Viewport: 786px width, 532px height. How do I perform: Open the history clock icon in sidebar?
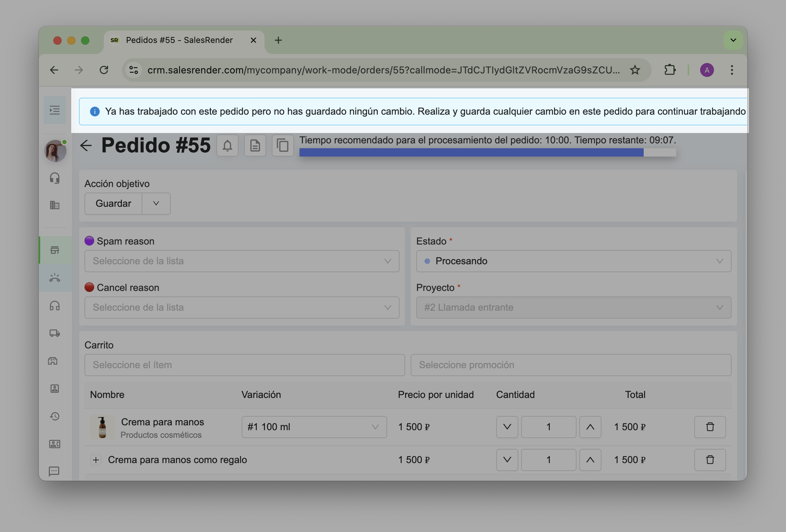click(x=55, y=416)
